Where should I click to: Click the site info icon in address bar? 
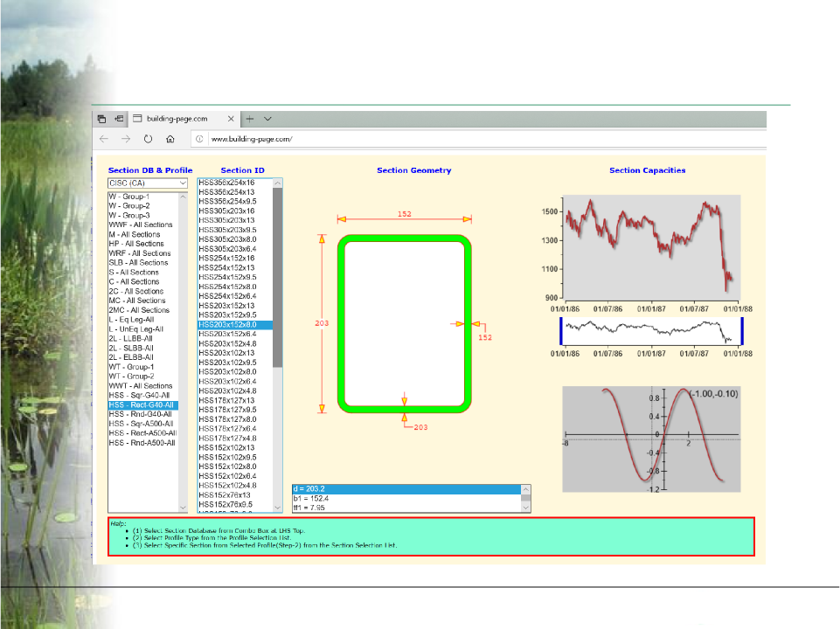[199, 139]
